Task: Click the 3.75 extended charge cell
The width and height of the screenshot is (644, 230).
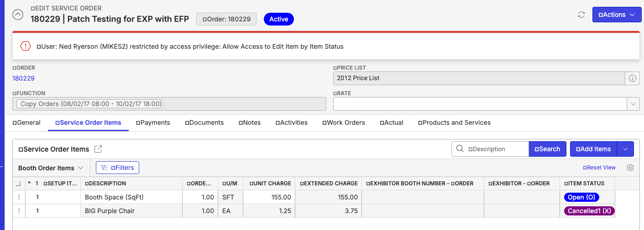Action: [329, 211]
